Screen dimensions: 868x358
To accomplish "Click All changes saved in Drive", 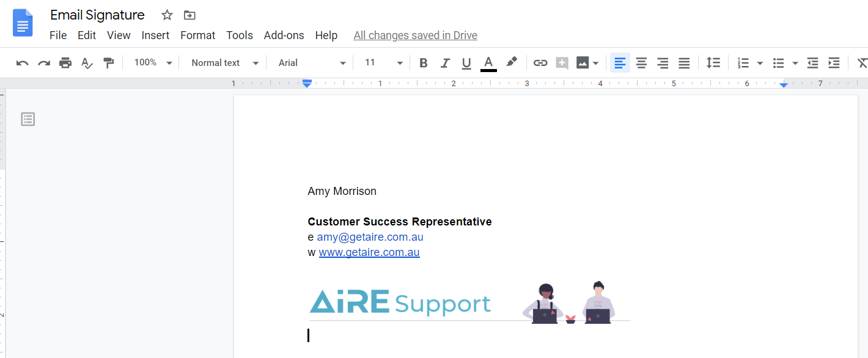I will (416, 35).
